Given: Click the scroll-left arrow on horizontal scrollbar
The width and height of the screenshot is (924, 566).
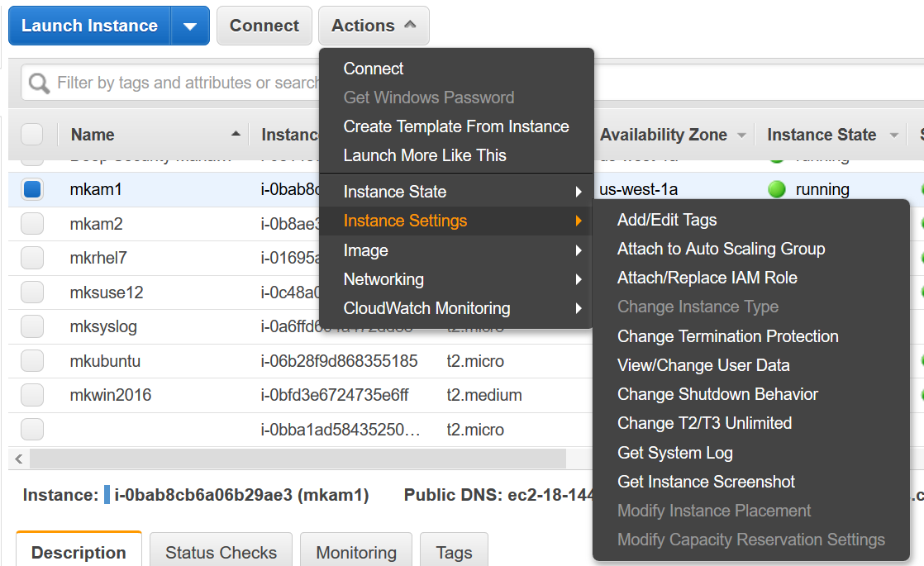Looking at the screenshot, I should click(19, 459).
